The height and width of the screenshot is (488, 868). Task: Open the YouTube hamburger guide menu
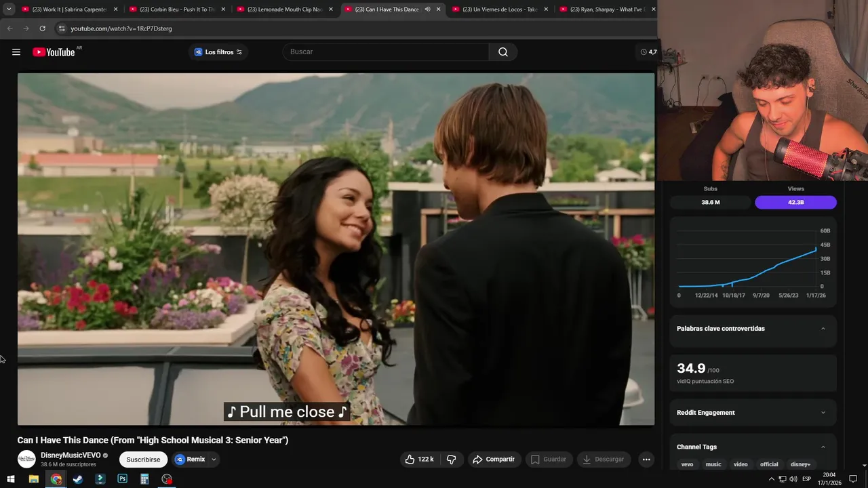(x=16, y=52)
